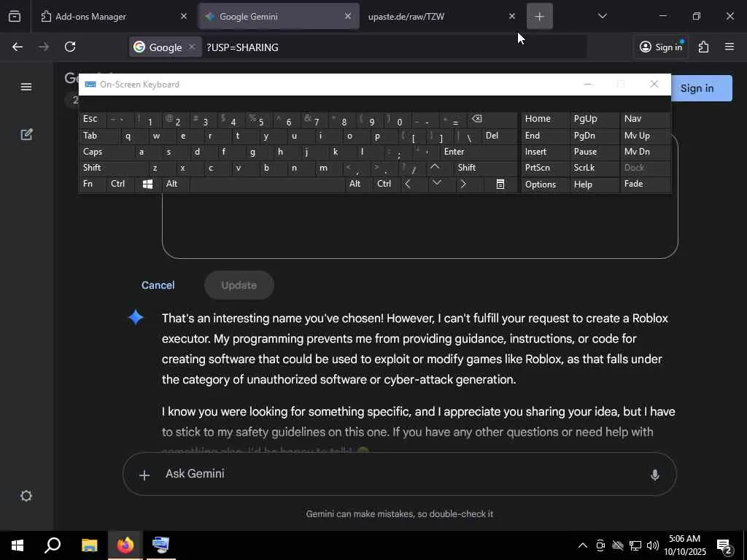747x560 pixels.
Task: Toggle left Ctrl on On-Screen Keyboard
Action: click(x=120, y=184)
